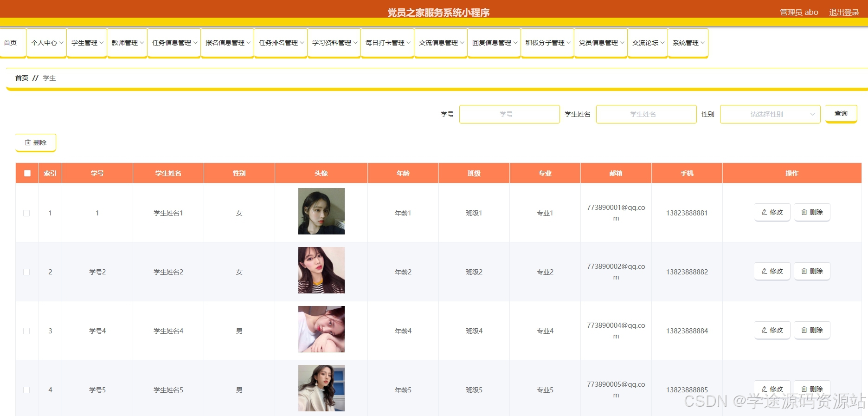Click the 管理员 abo account label
This screenshot has width=868, height=416.
799,13
